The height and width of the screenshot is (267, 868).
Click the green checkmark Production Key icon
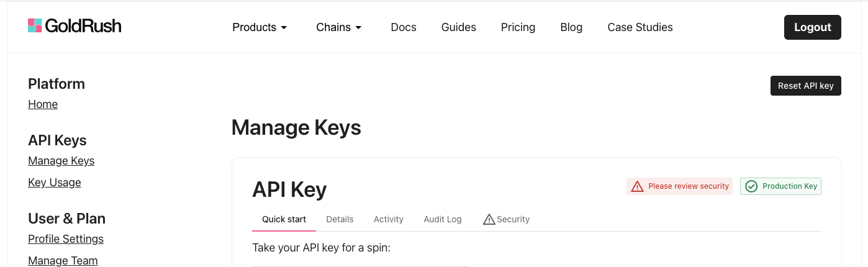click(751, 186)
